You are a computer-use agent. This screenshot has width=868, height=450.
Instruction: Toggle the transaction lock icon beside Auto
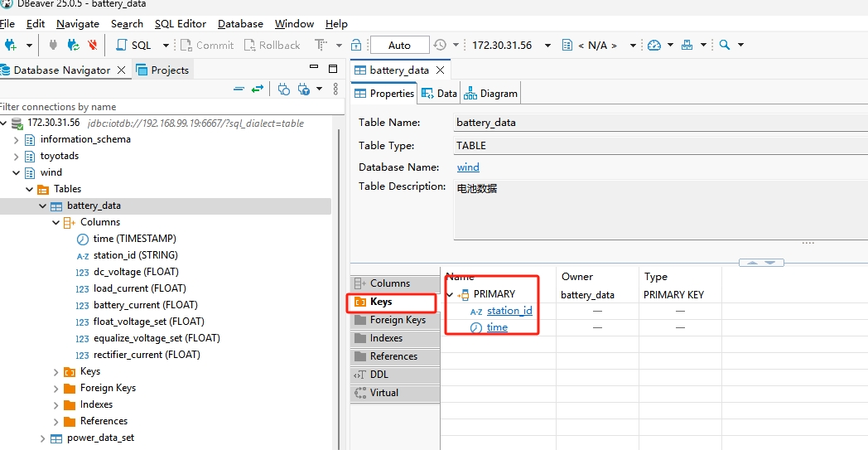(x=356, y=45)
